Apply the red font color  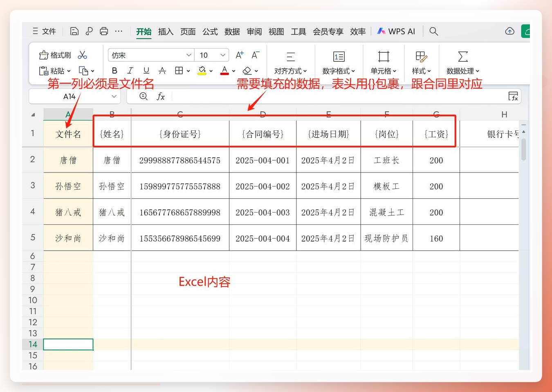[x=224, y=71]
